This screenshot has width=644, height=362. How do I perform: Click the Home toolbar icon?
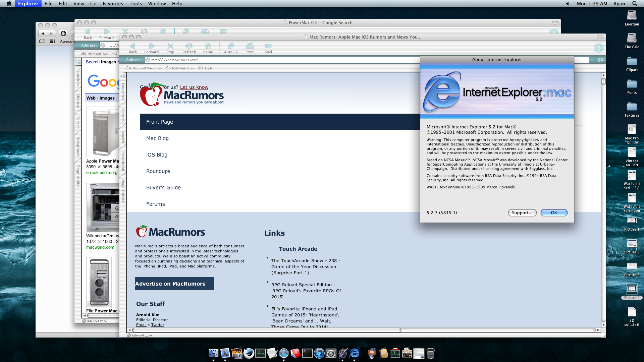[x=208, y=46]
